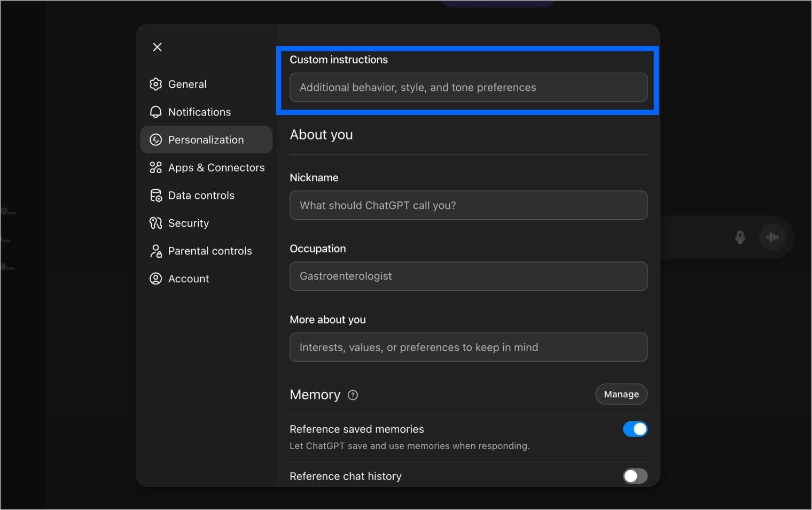Close the settings dialog with the X
The width and height of the screenshot is (812, 510).
click(157, 47)
